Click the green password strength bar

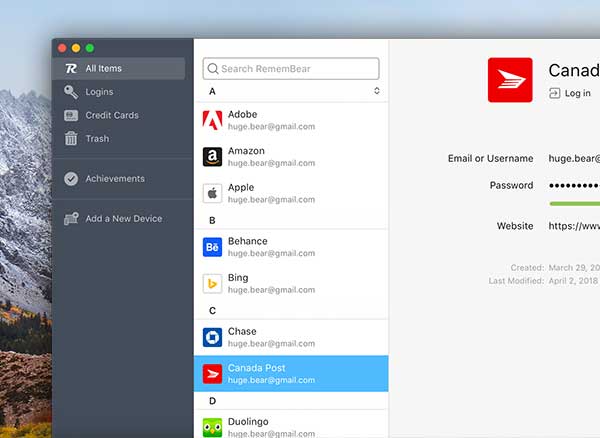[574, 204]
